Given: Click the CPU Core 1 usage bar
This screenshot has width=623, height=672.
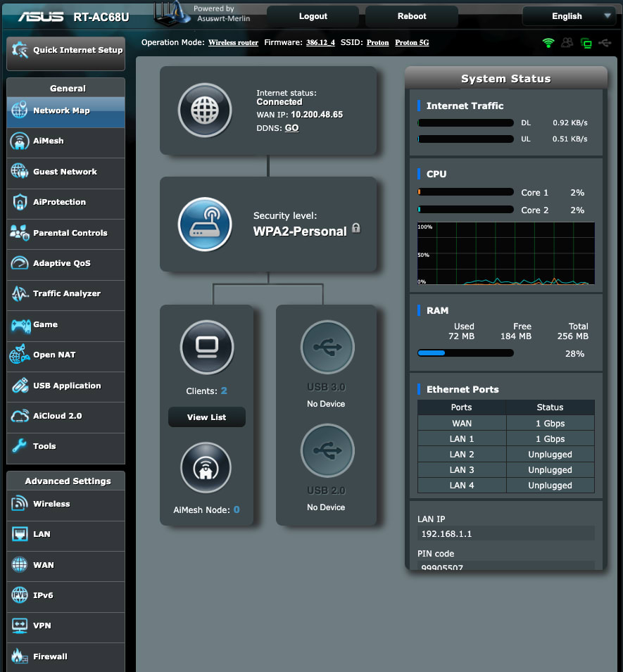Looking at the screenshot, I should pyautogui.click(x=465, y=192).
